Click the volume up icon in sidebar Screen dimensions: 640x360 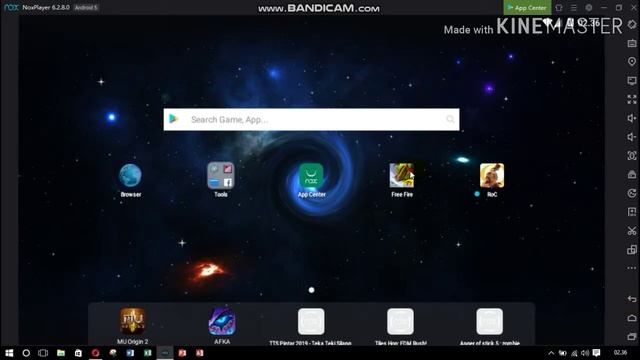pyautogui.click(x=632, y=118)
